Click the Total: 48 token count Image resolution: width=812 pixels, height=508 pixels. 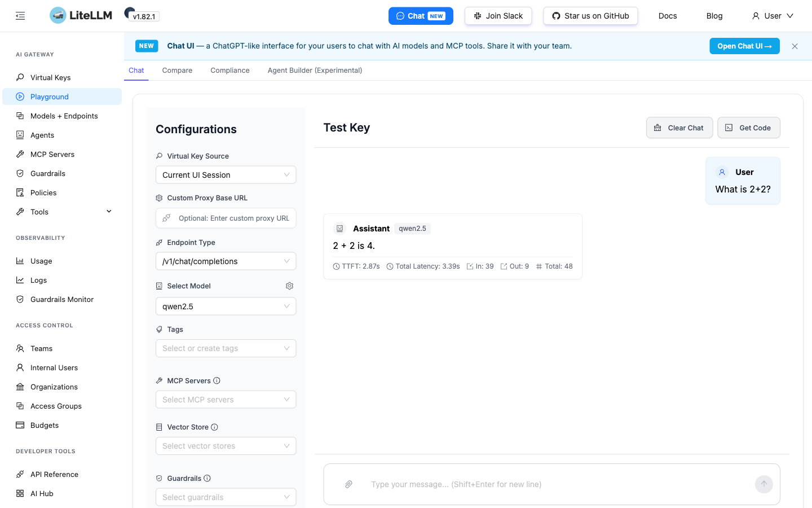pos(554,266)
